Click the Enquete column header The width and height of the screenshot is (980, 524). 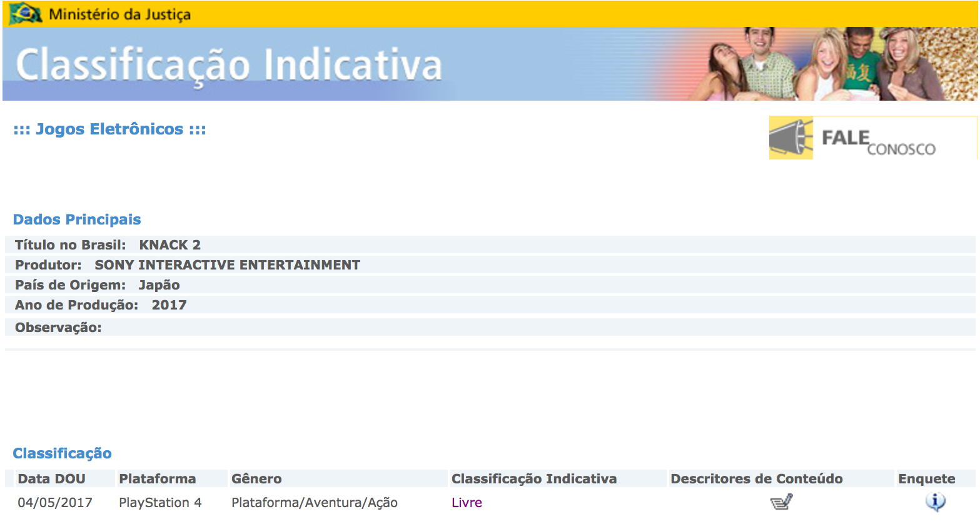pyautogui.click(x=926, y=479)
